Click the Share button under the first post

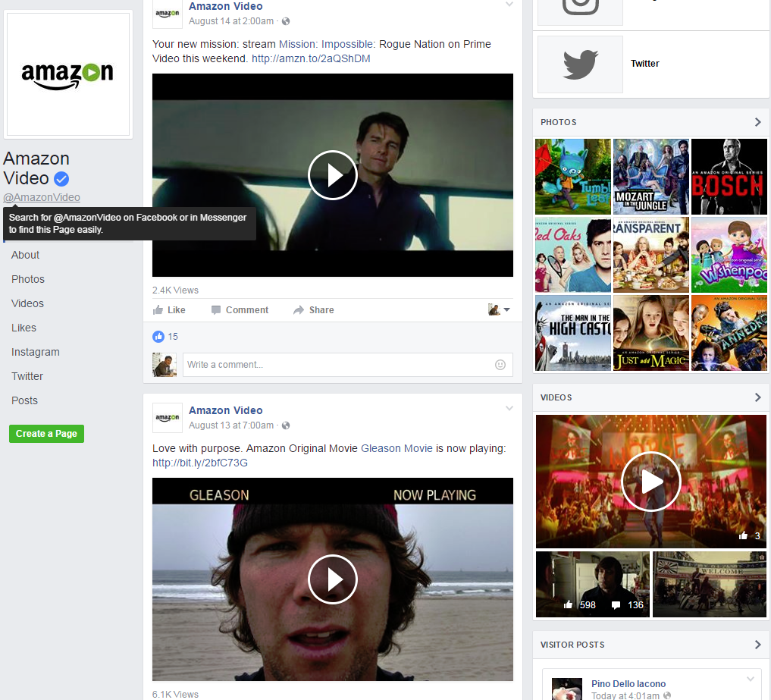pos(314,310)
